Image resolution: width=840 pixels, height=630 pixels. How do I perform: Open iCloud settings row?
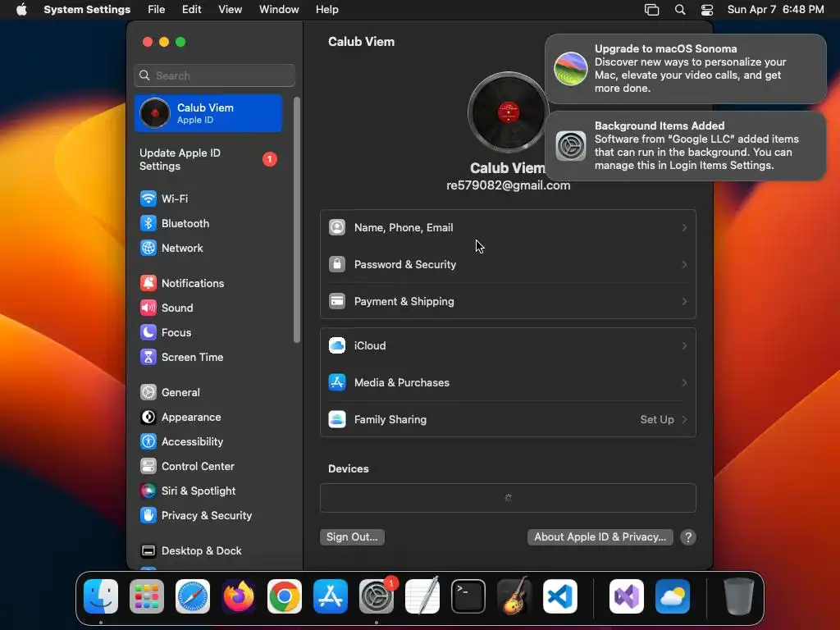(x=508, y=345)
